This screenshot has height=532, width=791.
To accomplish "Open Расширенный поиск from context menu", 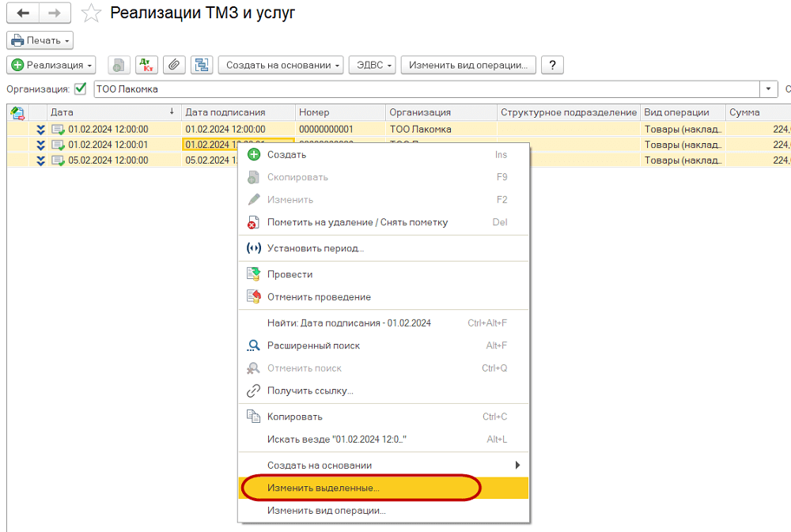I will [384, 346].
